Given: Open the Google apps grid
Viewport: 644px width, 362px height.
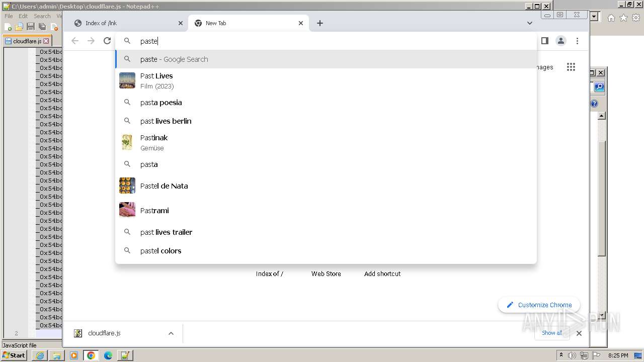Looking at the screenshot, I should click(x=571, y=67).
